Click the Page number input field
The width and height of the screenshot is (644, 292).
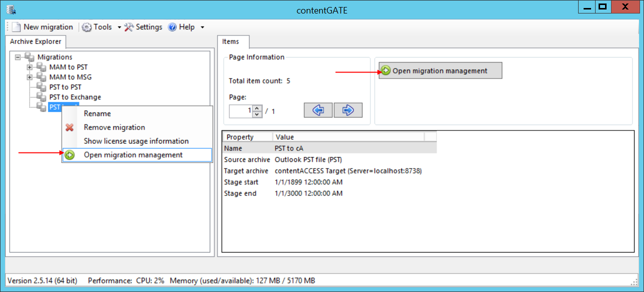point(241,111)
